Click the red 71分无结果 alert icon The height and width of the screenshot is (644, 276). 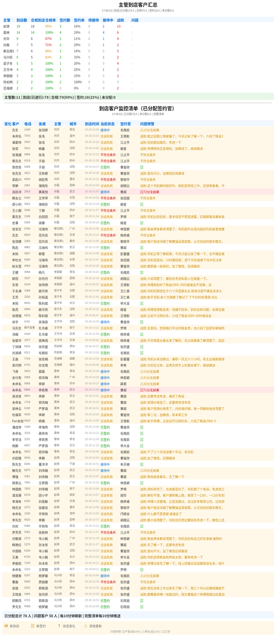point(142,390)
